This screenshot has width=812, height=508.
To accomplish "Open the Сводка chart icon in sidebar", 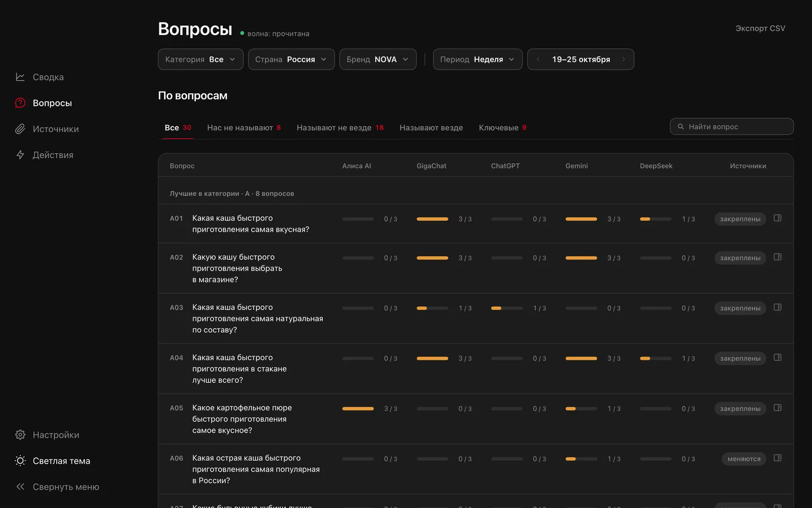I will click(x=20, y=77).
